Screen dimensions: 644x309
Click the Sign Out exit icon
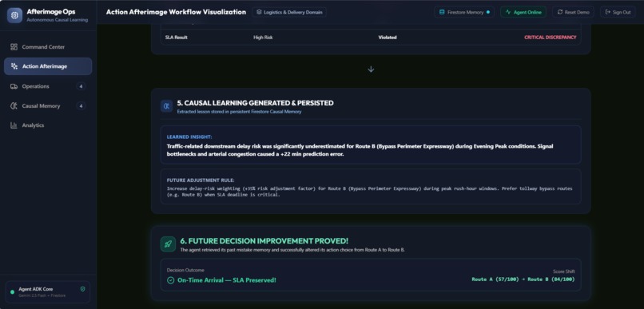point(608,12)
